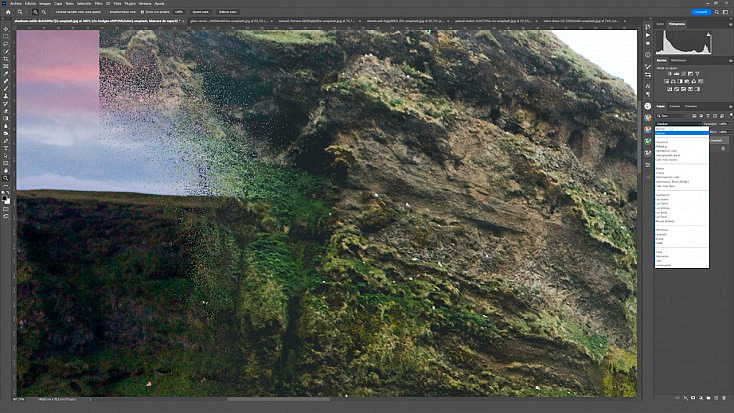Screen dimensions: 734x413
Task: Click the horizontal scrollbar under the canvas
Action: tap(279, 399)
